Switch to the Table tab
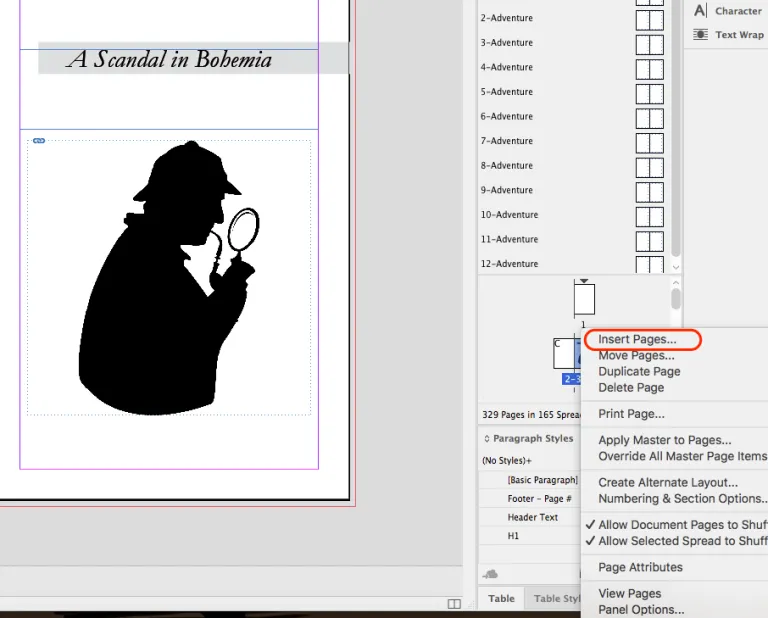Screen dimensions: 768x618 502,598
